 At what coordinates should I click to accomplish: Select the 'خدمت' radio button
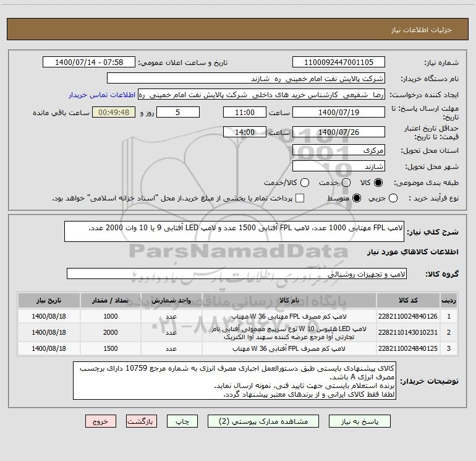click(346, 183)
